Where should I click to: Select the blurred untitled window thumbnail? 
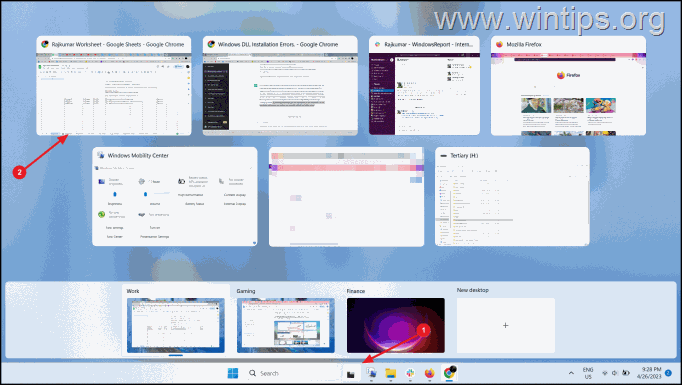pos(346,197)
